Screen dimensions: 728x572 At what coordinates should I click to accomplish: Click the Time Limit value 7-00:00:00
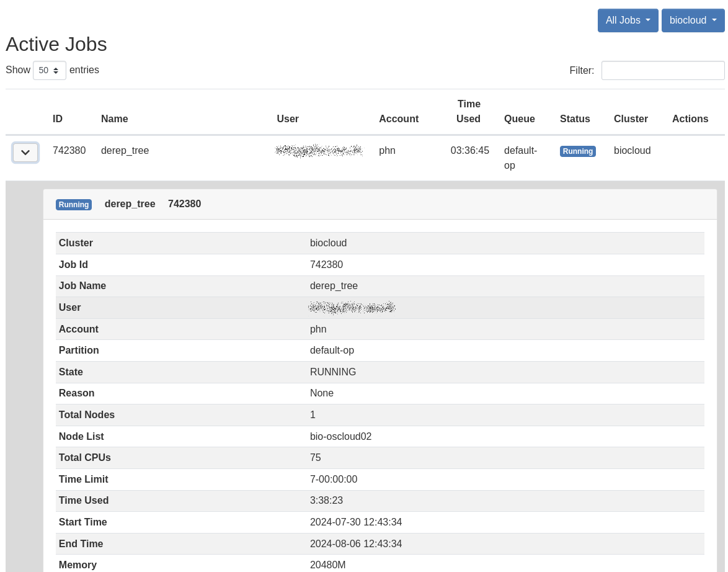334,480
